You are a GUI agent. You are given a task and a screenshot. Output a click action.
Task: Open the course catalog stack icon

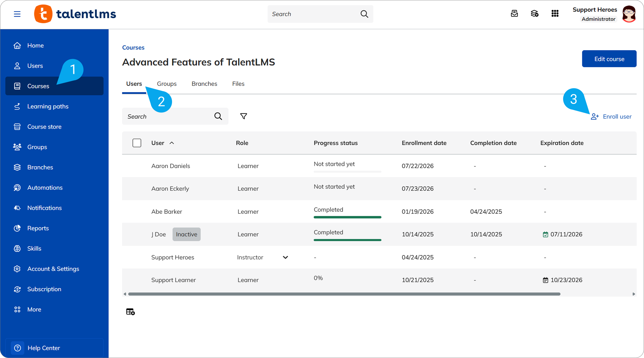tap(535, 13)
